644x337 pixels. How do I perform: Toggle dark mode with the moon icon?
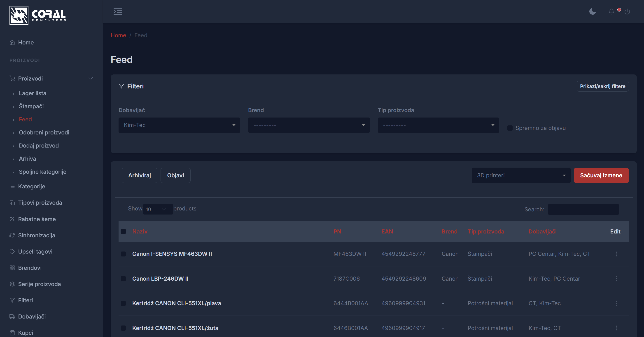coord(593,11)
